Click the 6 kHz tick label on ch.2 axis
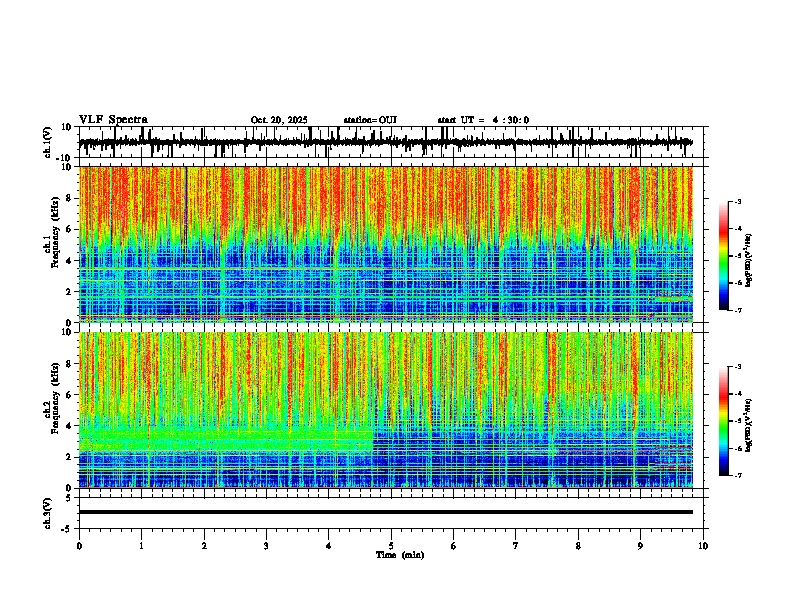 (x=70, y=395)
